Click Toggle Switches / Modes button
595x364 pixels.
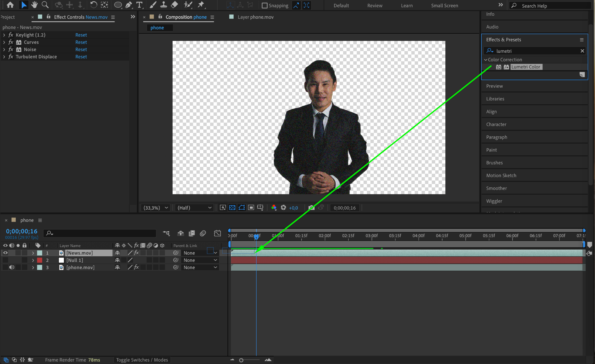(x=142, y=360)
